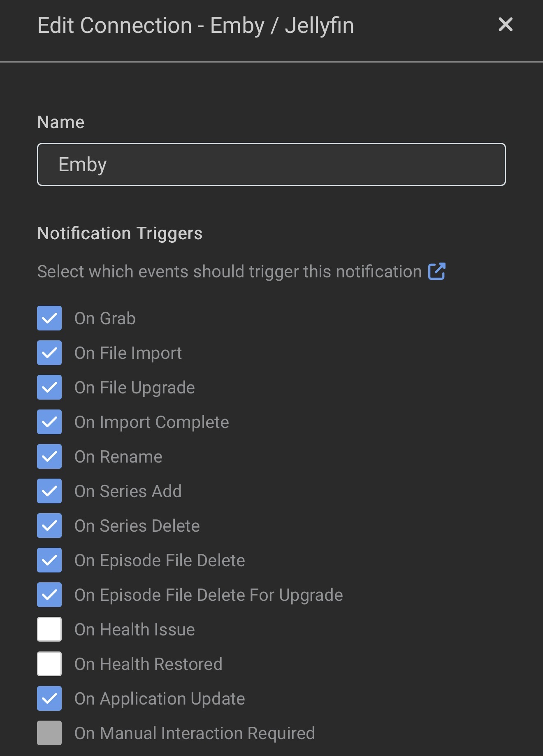Close the Edit Connection dialog
The image size is (543, 756).
[x=505, y=25]
